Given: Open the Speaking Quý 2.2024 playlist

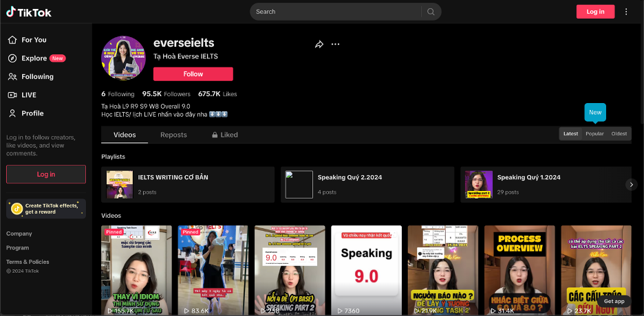Looking at the screenshot, I should tap(367, 184).
